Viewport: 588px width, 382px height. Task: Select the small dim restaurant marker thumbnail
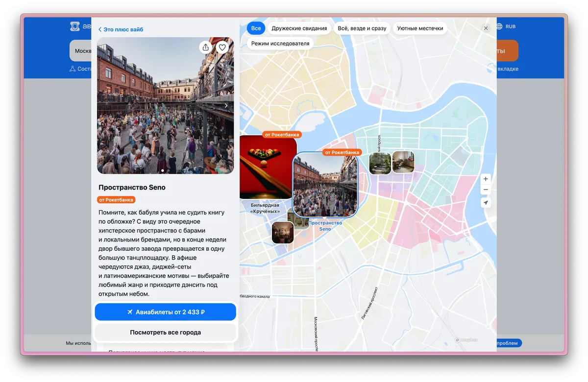pyautogui.click(x=283, y=232)
